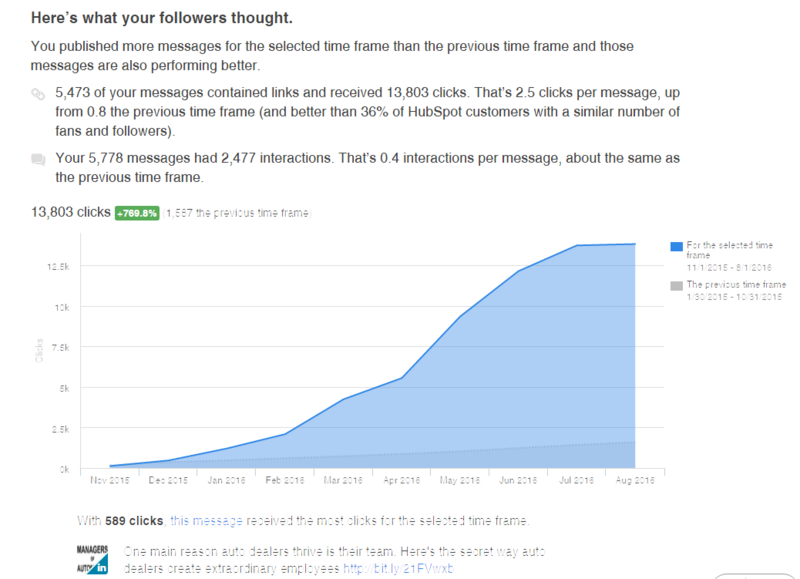
Task: Click the 12.5k y-axis gridline label
Action: (x=58, y=267)
